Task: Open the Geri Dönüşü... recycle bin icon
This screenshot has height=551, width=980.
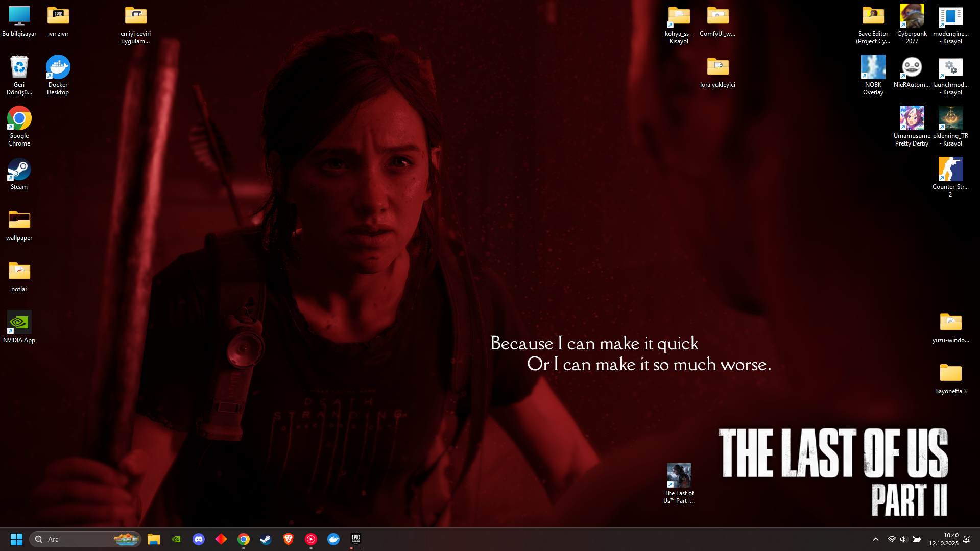Action: click(x=19, y=76)
